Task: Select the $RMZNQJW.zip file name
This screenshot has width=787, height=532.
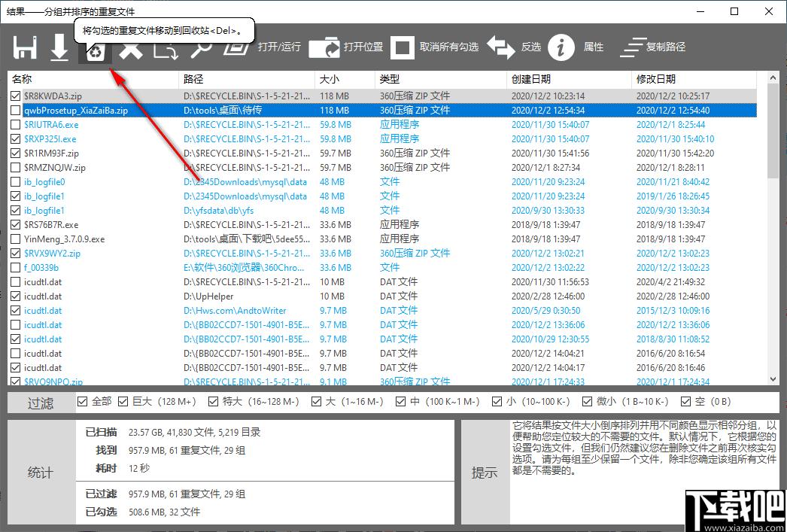Action: coord(55,168)
